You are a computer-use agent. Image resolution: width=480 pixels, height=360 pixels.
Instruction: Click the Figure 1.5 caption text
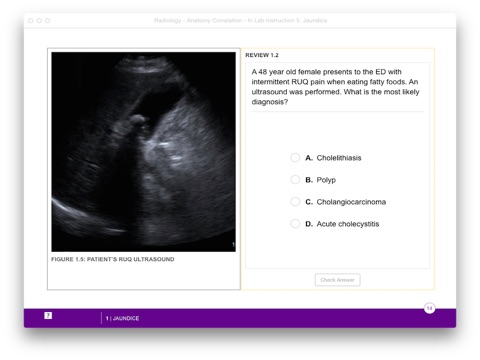(x=113, y=259)
